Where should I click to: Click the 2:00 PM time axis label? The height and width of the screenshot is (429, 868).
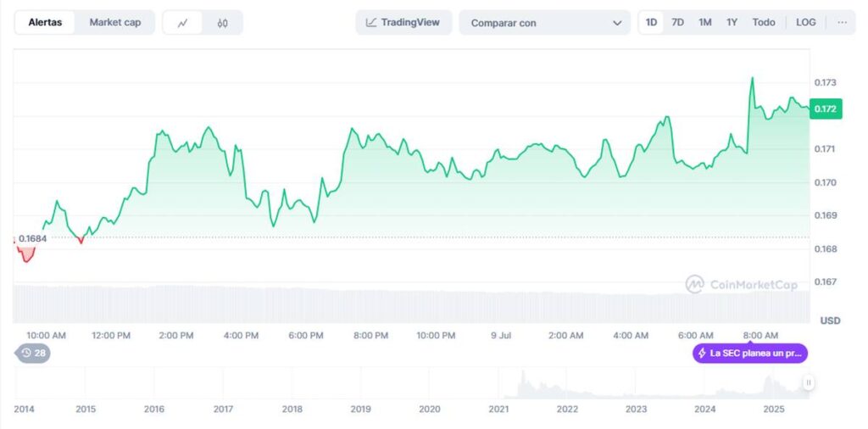(176, 336)
